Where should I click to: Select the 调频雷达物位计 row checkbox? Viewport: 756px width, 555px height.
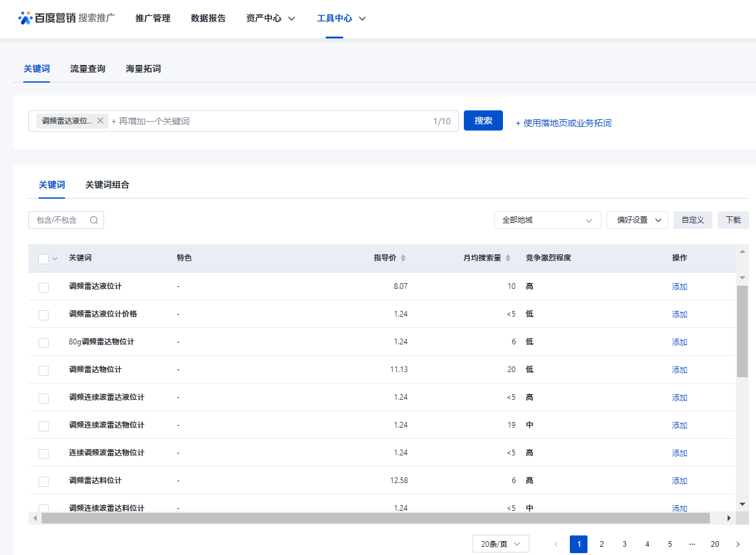(x=44, y=370)
